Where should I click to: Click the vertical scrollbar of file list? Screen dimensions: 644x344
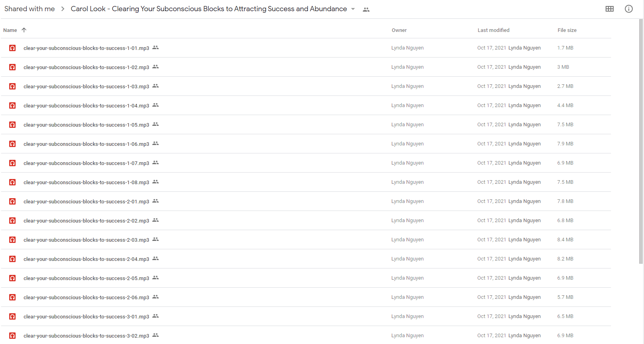tap(641, 141)
